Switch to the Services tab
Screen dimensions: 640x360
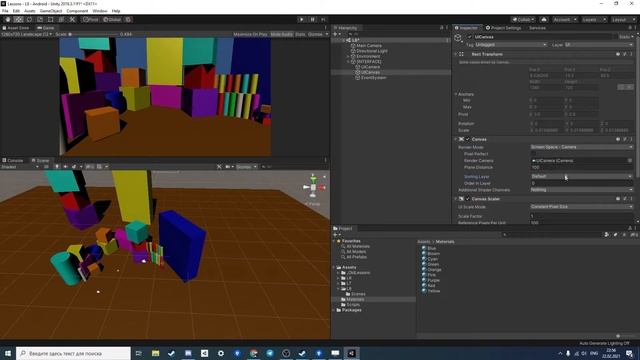[x=537, y=28]
